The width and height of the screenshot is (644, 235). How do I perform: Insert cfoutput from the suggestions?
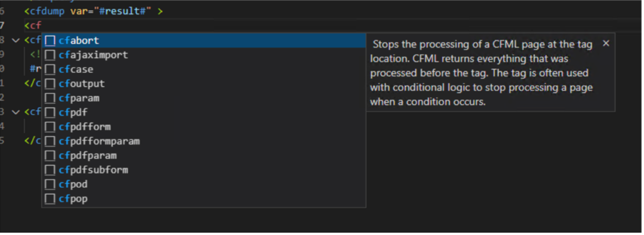click(x=82, y=84)
